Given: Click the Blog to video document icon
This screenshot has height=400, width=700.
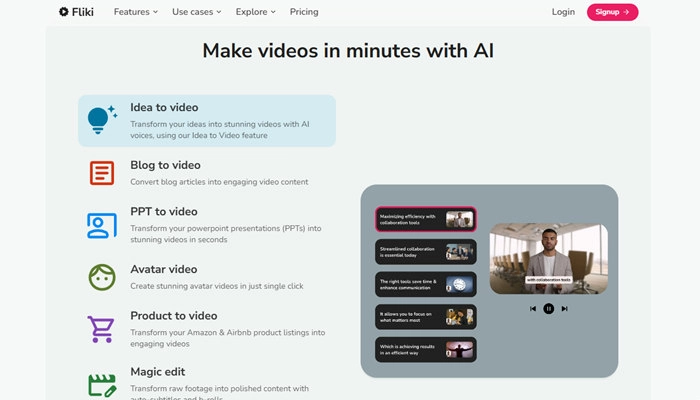Looking at the screenshot, I should [x=102, y=173].
